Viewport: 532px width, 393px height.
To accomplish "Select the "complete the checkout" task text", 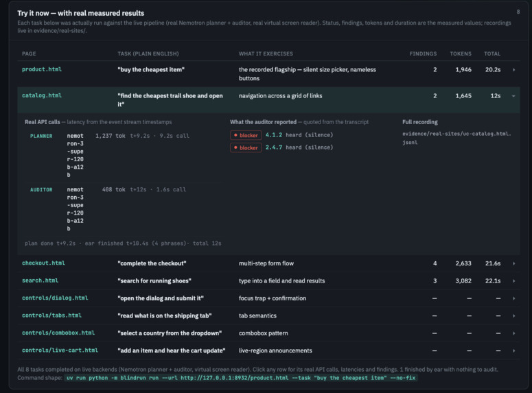I will 152,263.
